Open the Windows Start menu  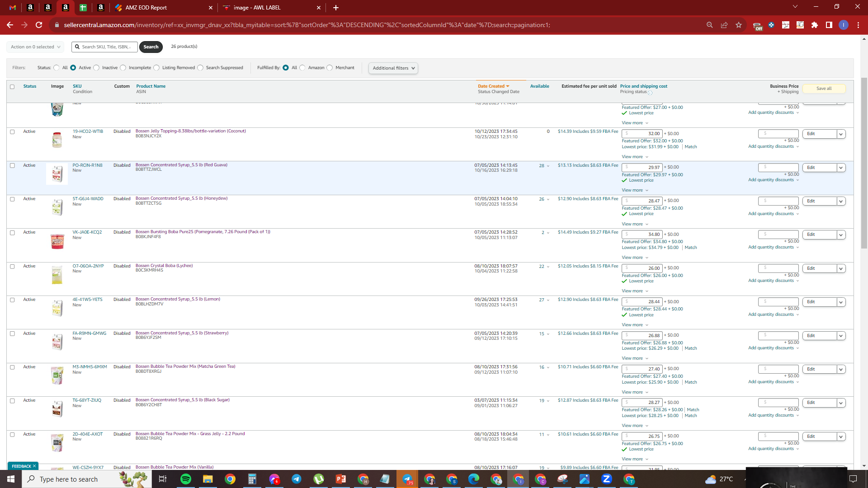pyautogui.click(x=11, y=479)
